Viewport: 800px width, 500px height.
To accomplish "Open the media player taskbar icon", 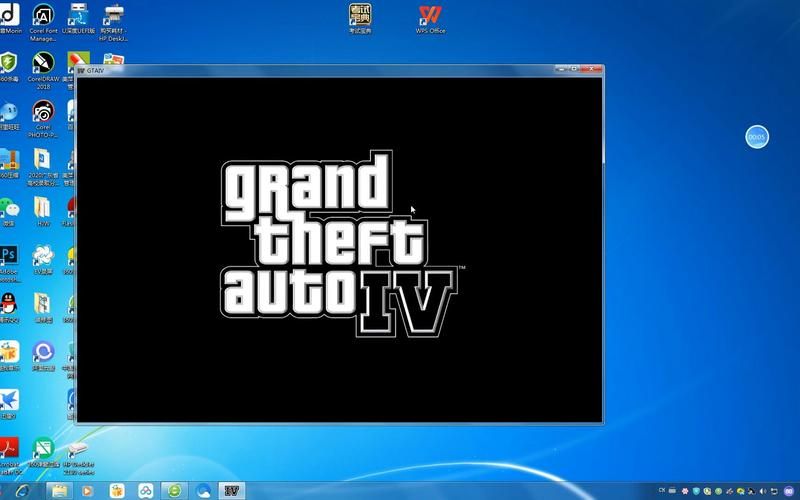I will pos(87,491).
